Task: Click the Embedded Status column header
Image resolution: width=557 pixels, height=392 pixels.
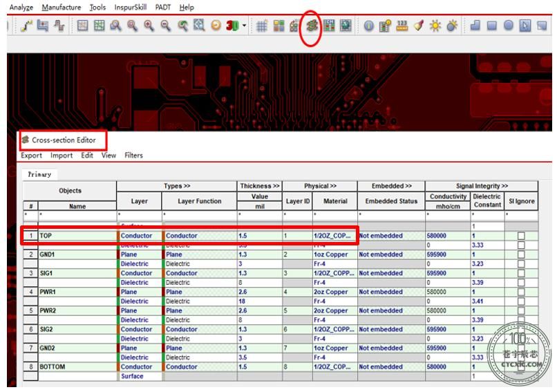Action: click(x=391, y=201)
